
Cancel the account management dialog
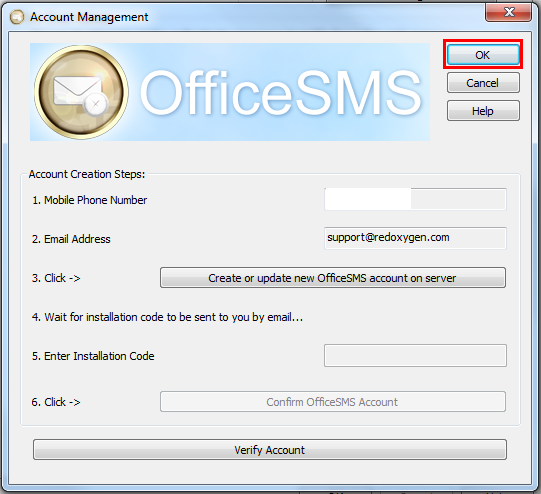(x=483, y=83)
